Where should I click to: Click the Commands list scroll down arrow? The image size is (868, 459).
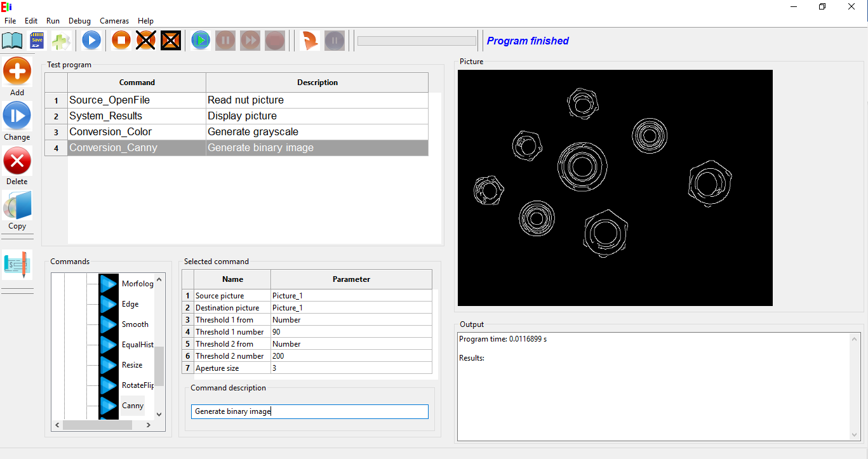(159, 414)
